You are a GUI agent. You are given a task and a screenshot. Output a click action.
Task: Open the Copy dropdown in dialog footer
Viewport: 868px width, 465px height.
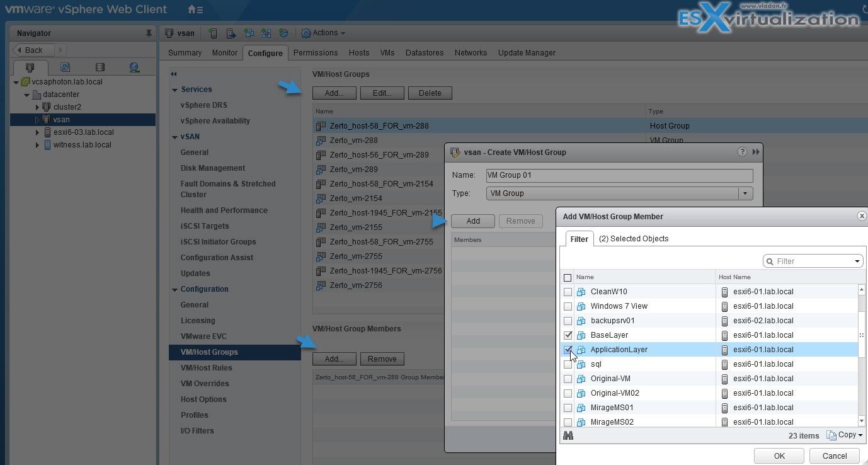point(845,435)
